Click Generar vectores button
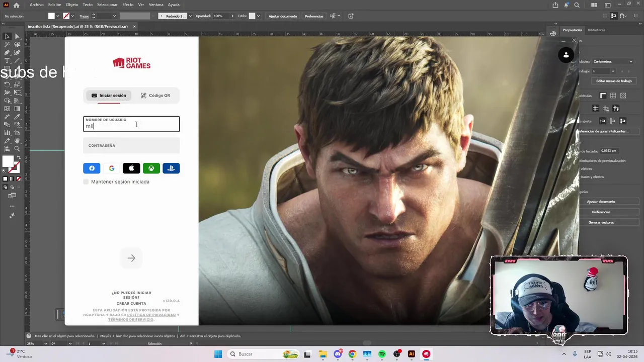Screen dimensions: 644x362 click(x=601, y=222)
